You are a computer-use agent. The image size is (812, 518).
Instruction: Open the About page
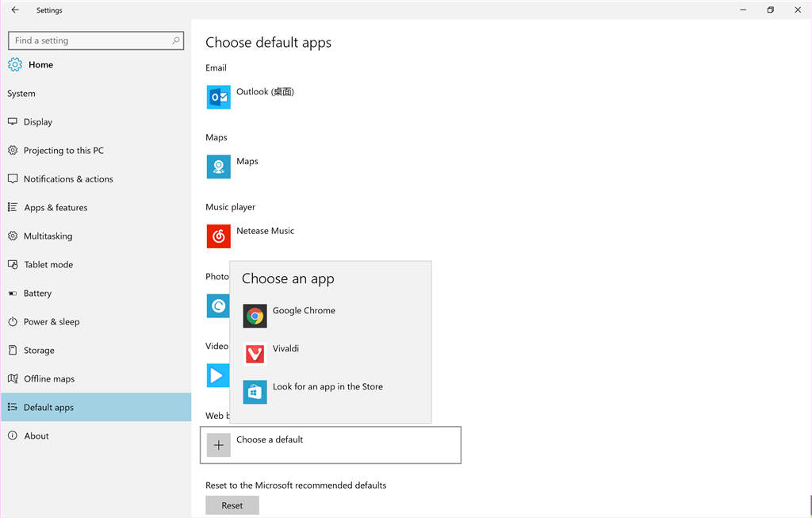[x=96, y=436]
